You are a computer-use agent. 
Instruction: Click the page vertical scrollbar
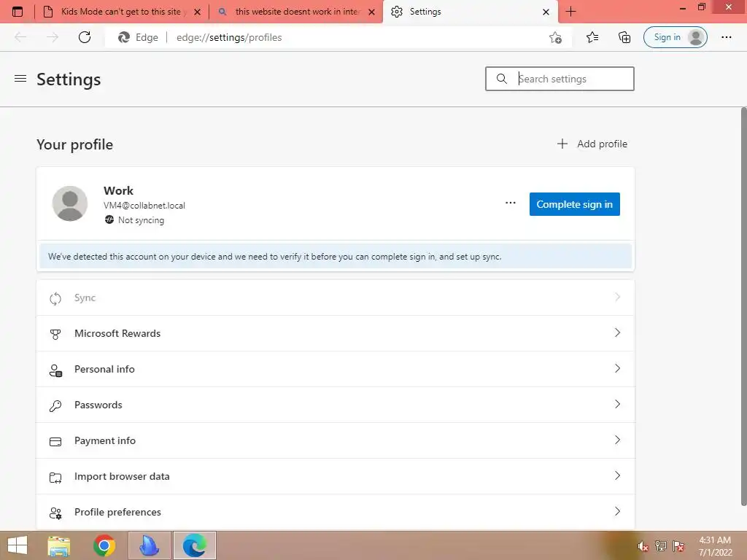(x=743, y=307)
